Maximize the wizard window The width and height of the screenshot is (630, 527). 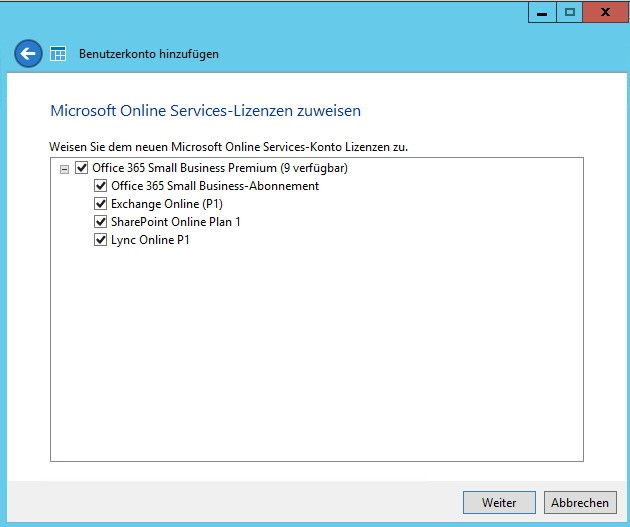pyautogui.click(x=569, y=12)
